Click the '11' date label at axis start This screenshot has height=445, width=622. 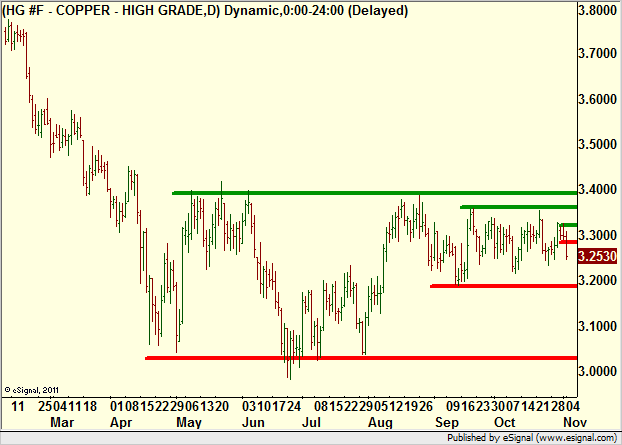17,407
